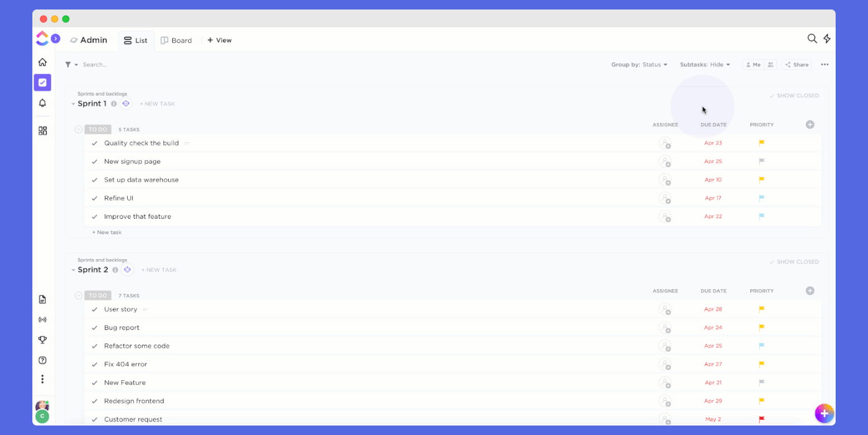Enable the Me filter mode
The width and height of the screenshot is (868, 435).
pyautogui.click(x=753, y=64)
